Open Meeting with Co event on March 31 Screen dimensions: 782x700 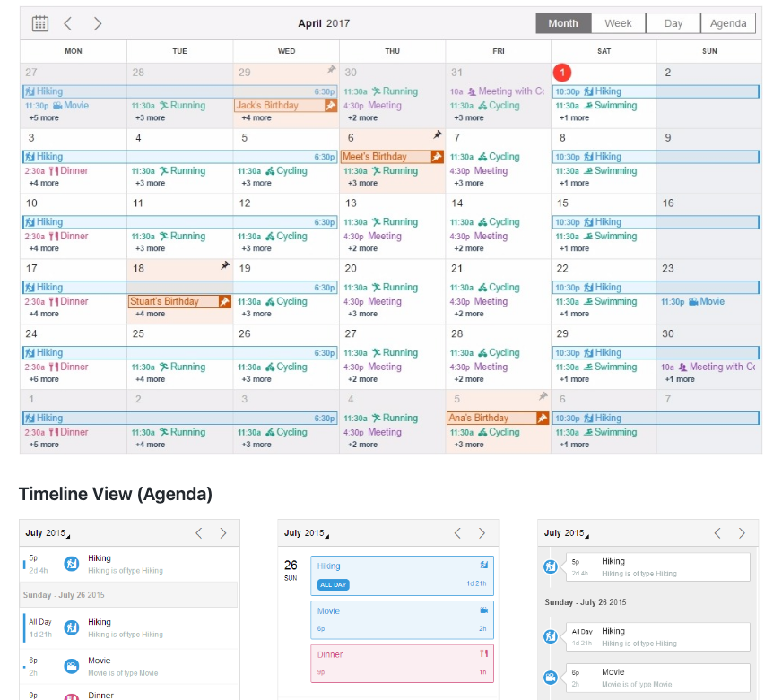[x=497, y=91]
